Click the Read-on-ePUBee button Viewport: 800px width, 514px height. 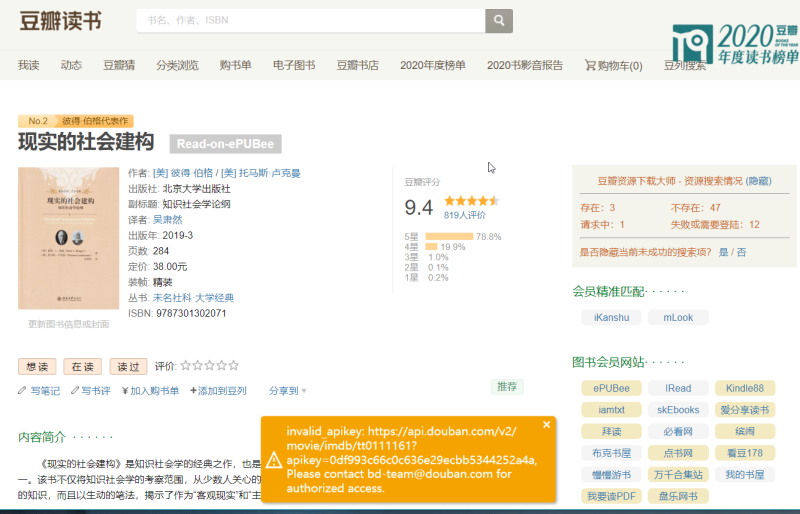(x=226, y=144)
